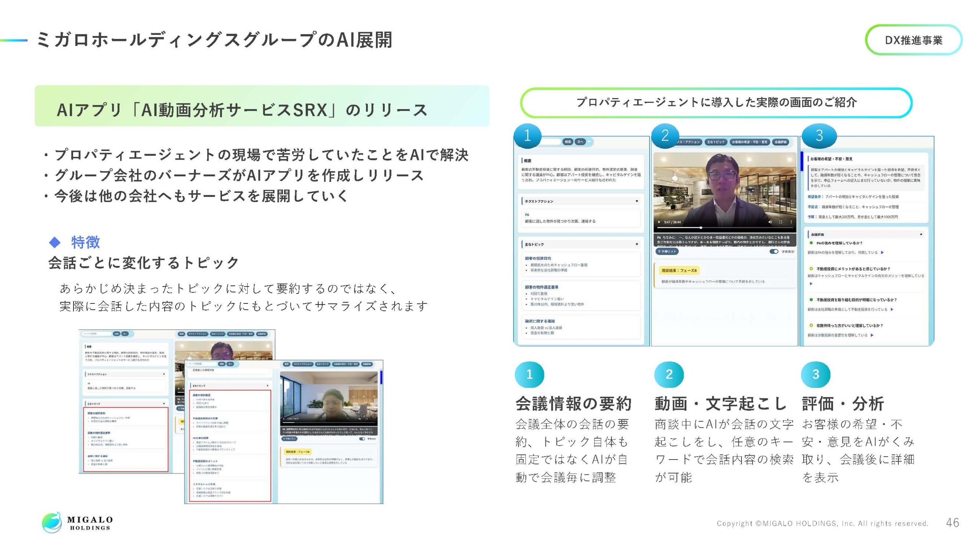
Task: Collapse the 主なトピック section in screenshot 1
Action: click(x=637, y=244)
